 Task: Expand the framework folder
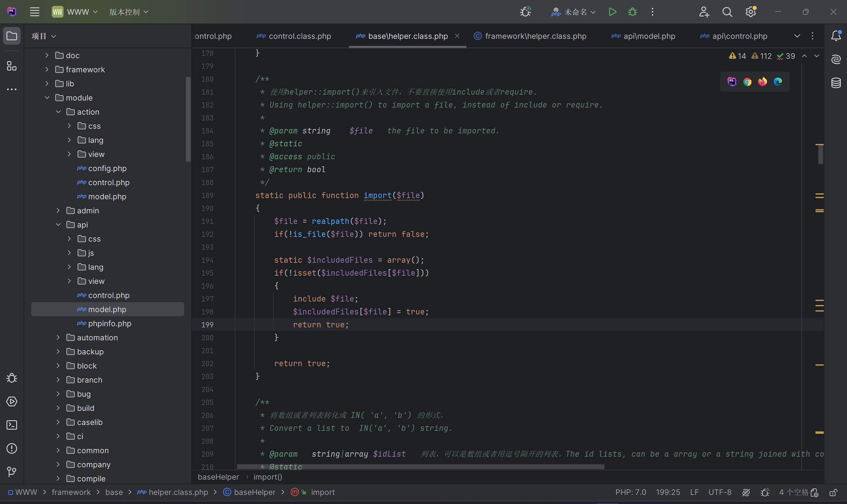[47, 70]
